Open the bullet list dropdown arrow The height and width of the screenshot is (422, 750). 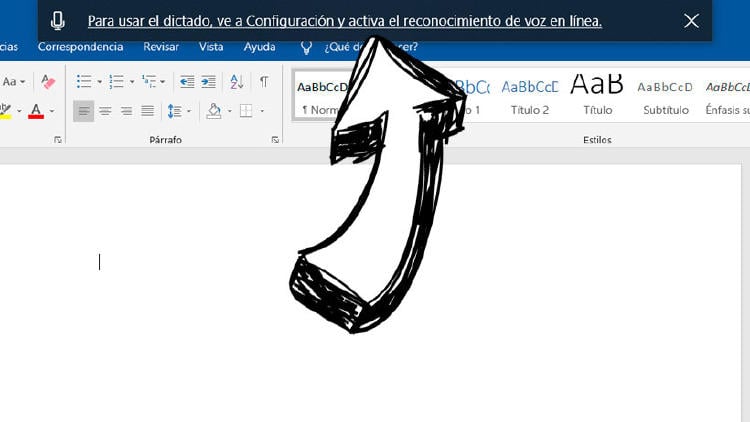[x=99, y=82]
